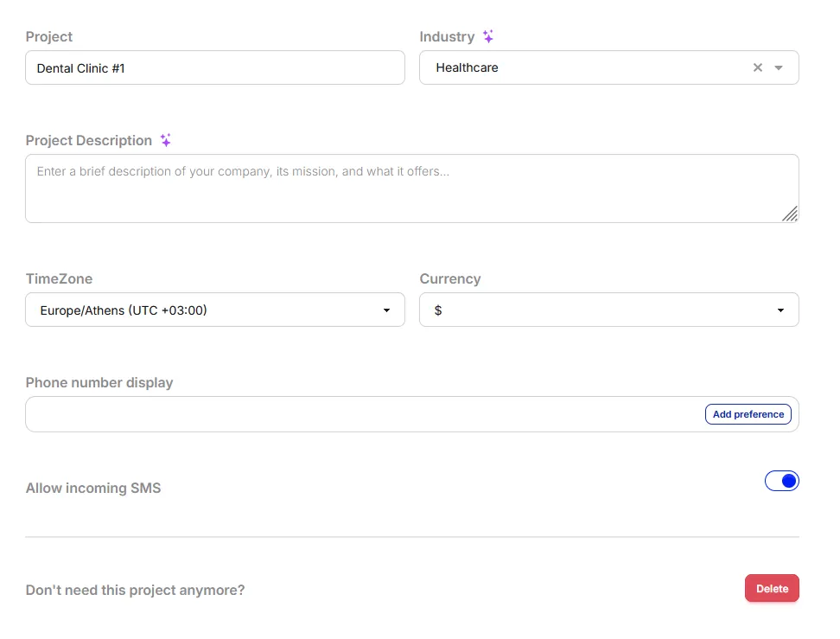Click the Add preference button
The width and height of the screenshot is (840, 639).
748,414
